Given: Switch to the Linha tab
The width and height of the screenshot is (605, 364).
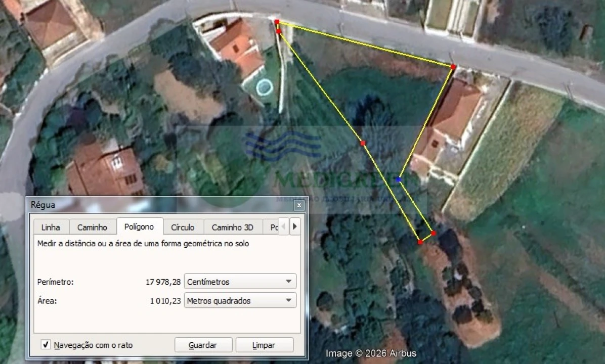Looking at the screenshot, I should point(51,227).
